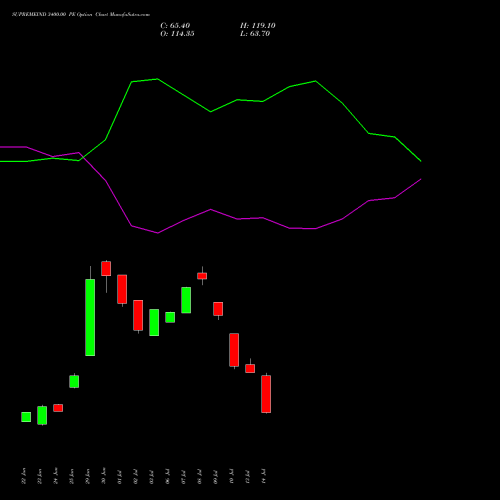Viewport: 500px width, 500px height.
Task: Click the SUPREMEIND 2400.00 PE chart title
Action: click(81, 14)
